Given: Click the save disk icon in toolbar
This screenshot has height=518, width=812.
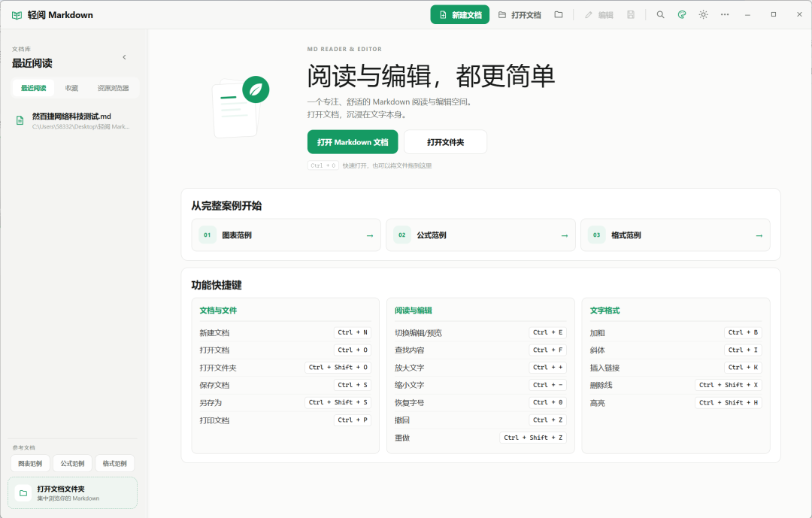Looking at the screenshot, I should tap(631, 15).
